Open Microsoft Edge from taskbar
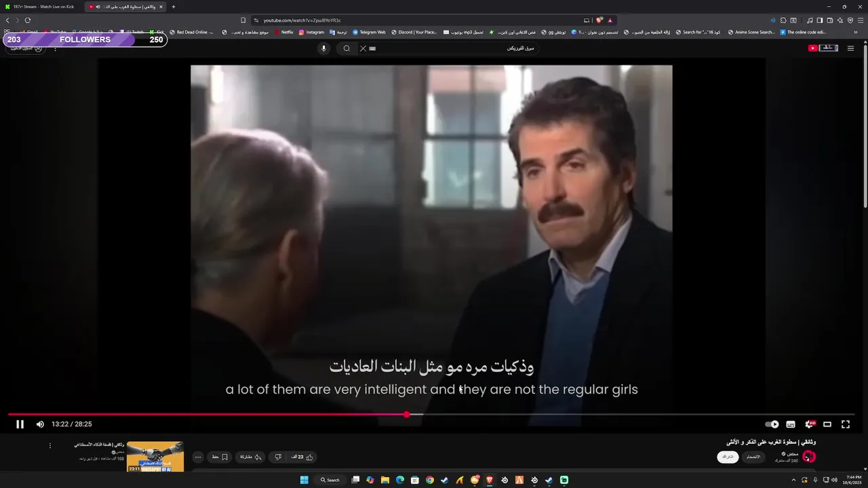Screen dimensions: 868x488 [x=400, y=480]
